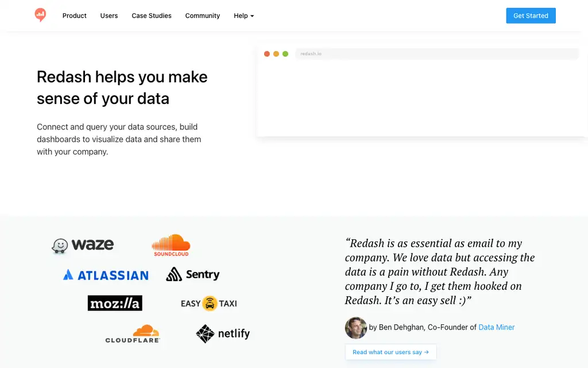Click the Waze logo

(x=83, y=246)
